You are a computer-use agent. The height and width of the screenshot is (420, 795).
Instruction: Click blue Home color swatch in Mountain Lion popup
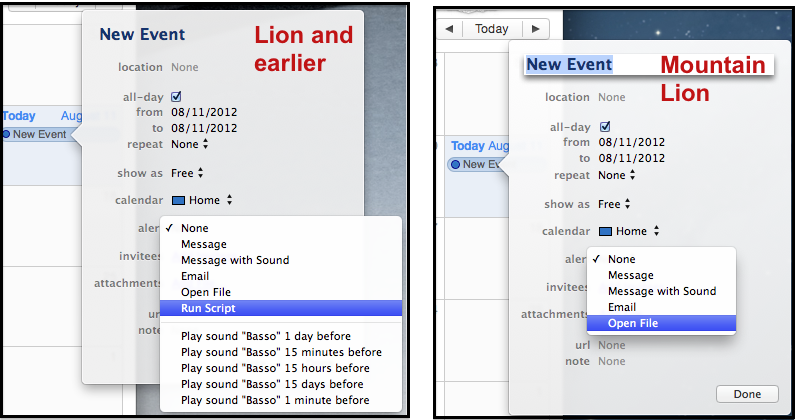coord(605,231)
